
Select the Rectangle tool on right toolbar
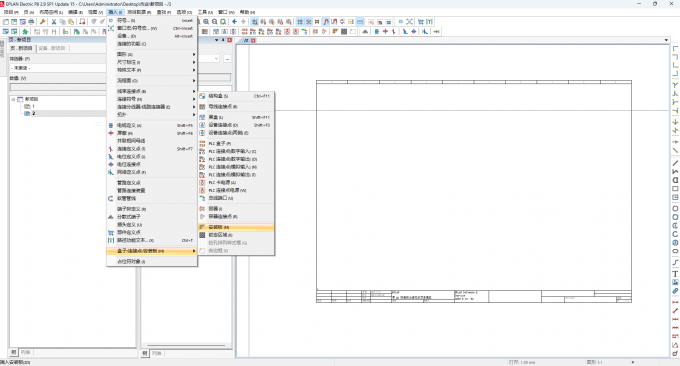click(x=675, y=189)
